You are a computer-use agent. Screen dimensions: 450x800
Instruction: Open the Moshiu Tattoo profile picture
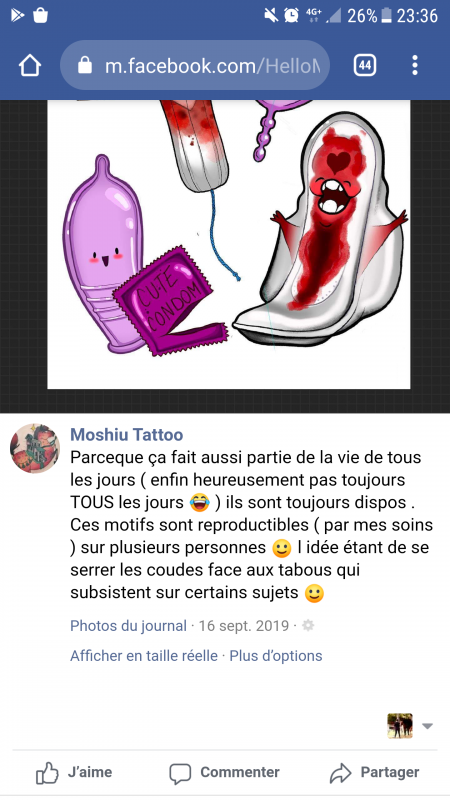point(35,448)
